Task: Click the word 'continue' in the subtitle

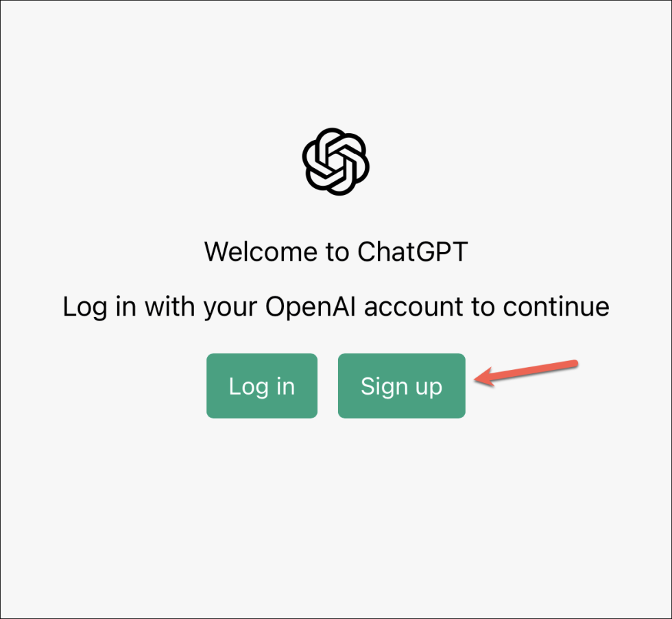Action: [x=556, y=307]
